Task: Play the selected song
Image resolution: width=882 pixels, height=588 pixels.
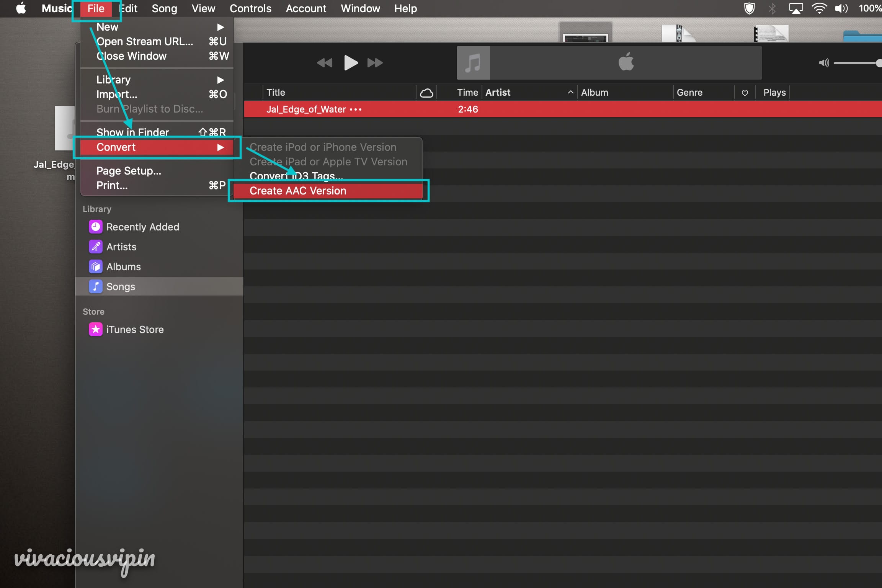Action: pos(351,63)
